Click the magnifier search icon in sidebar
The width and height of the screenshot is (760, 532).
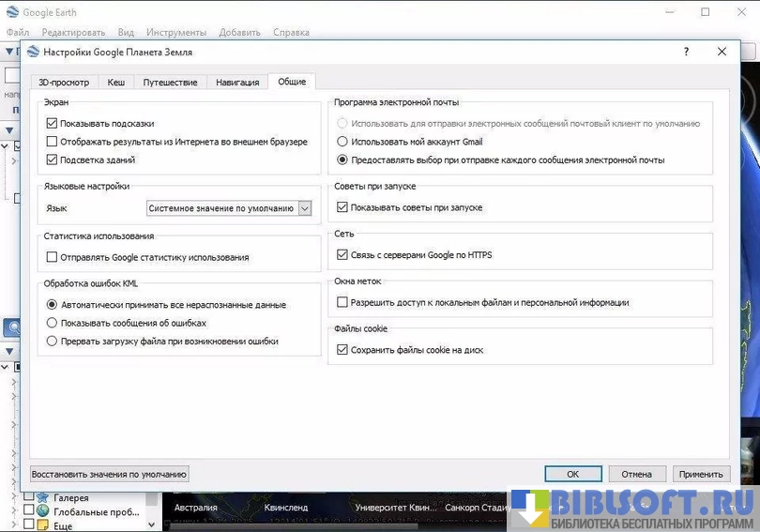(x=13, y=327)
